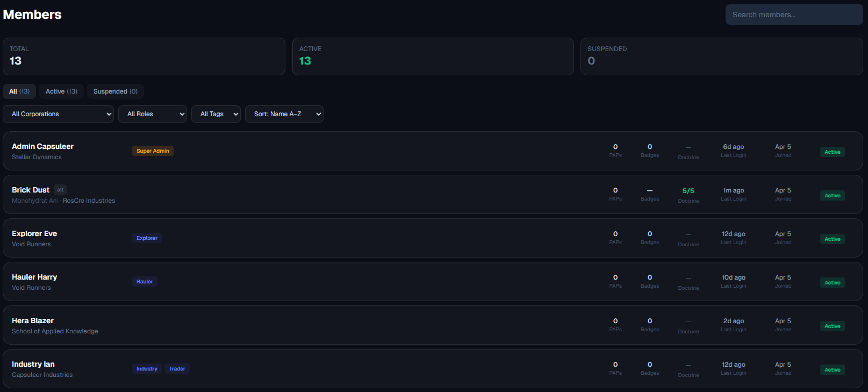Click Void Runners under Hauler Harry
Screen dimensions: 868x392
pos(31,288)
